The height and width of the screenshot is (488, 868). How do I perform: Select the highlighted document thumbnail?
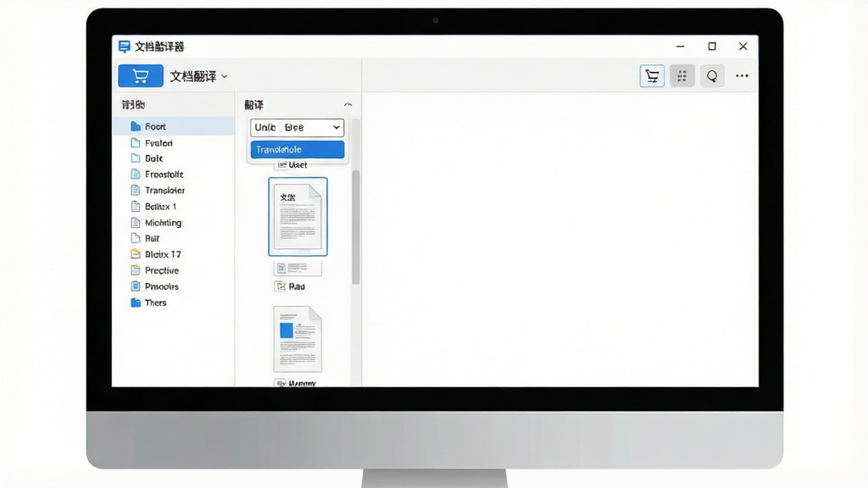click(298, 217)
